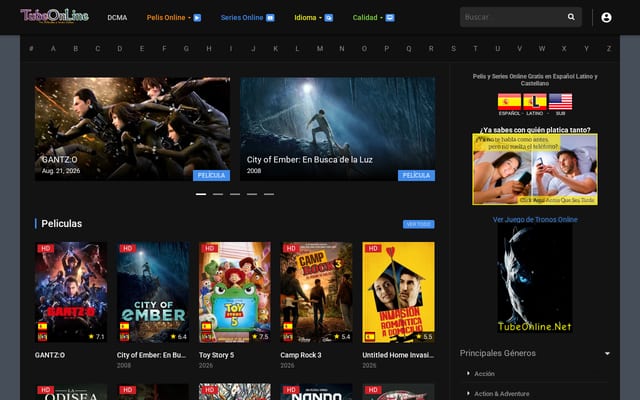Select the second carousel indicator

(218, 194)
